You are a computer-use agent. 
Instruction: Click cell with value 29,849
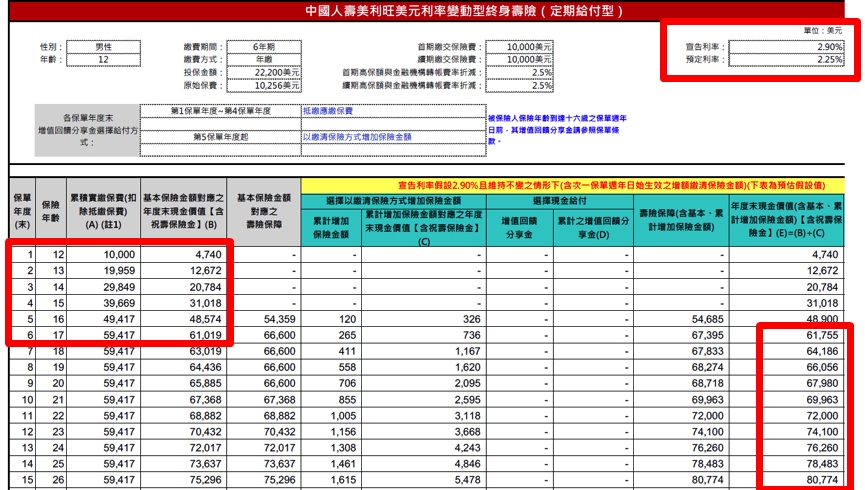point(103,287)
